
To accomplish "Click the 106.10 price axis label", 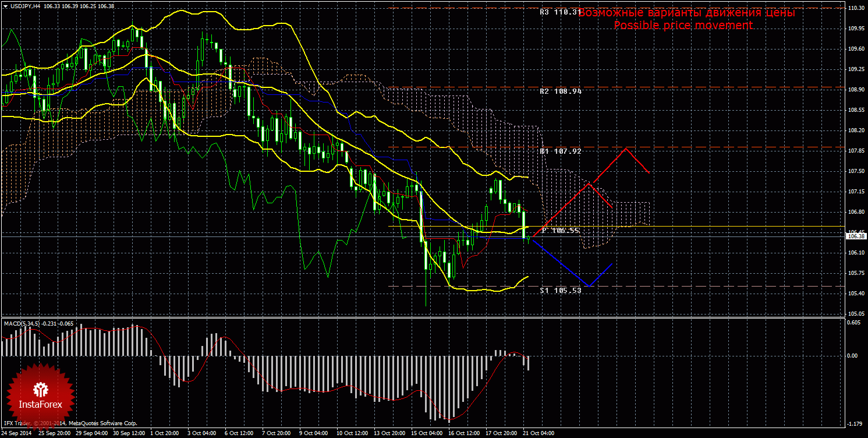I will point(856,253).
